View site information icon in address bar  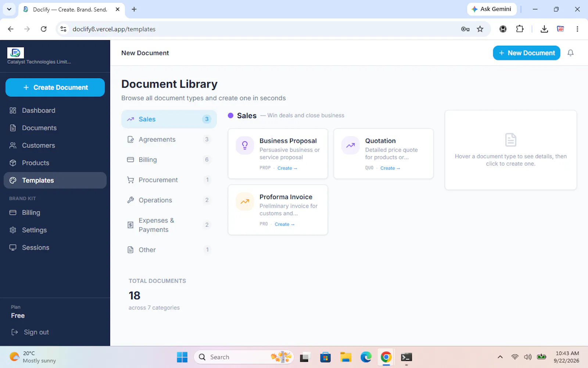(x=64, y=29)
